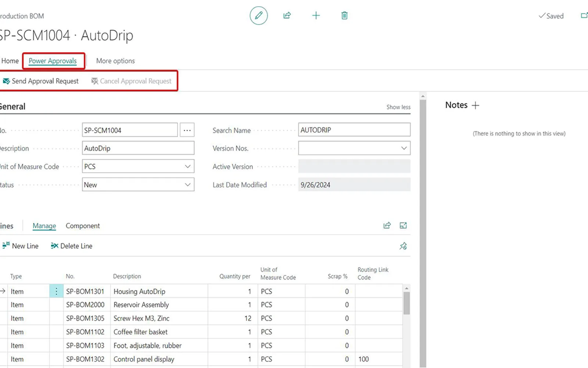The width and height of the screenshot is (588, 368).
Task: Click the share icon in the header
Action: pos(287,15)
